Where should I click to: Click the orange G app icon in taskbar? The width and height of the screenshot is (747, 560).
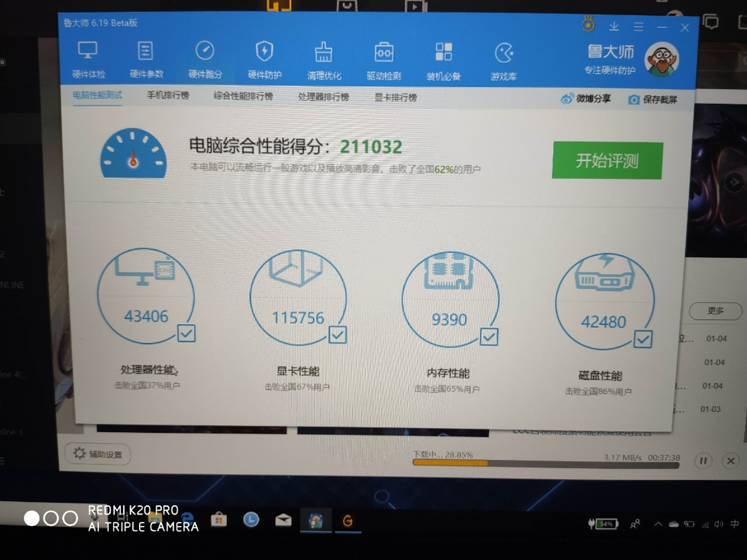point(347,521)
